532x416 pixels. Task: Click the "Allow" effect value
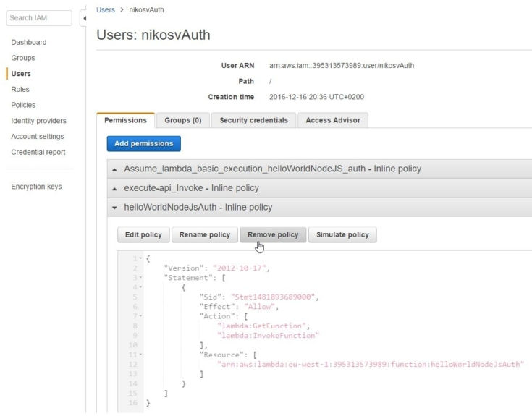260,307
